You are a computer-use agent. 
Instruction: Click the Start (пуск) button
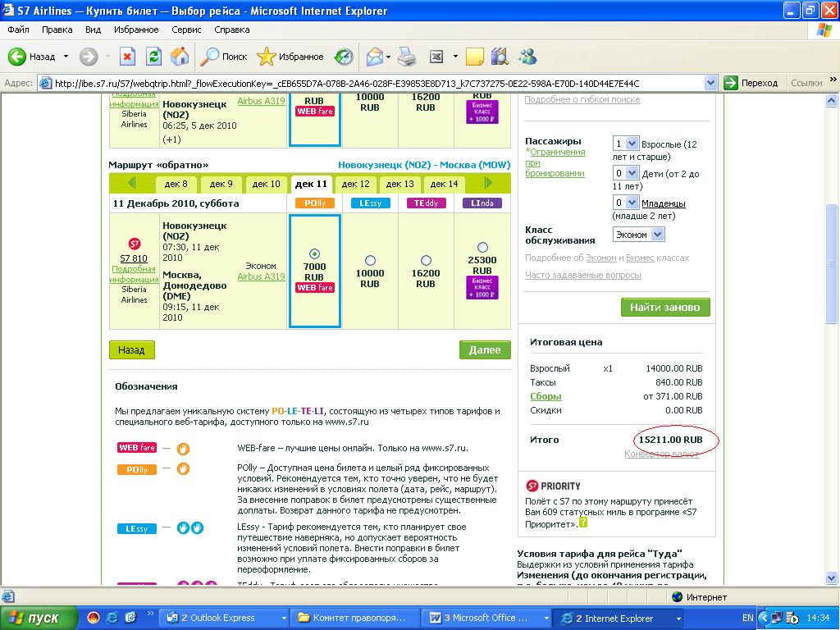tap(38, 618)
